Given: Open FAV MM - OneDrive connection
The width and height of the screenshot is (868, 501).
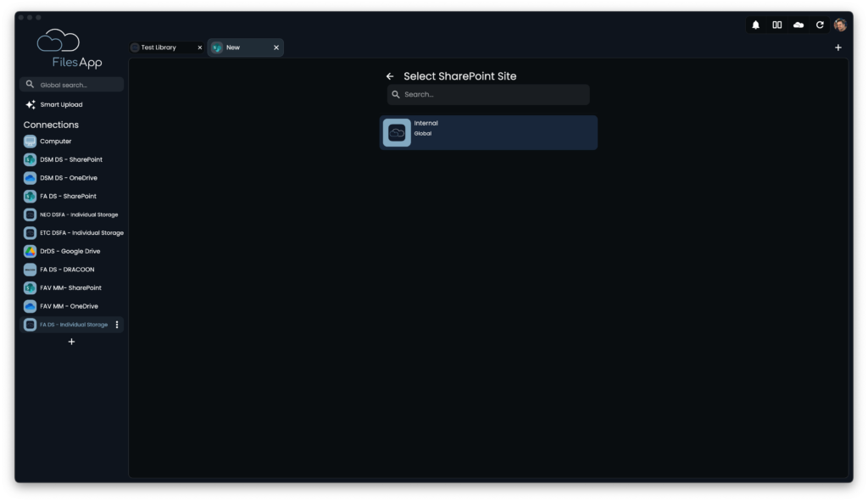Looking at the screenshot, I should tap(71, 305).
